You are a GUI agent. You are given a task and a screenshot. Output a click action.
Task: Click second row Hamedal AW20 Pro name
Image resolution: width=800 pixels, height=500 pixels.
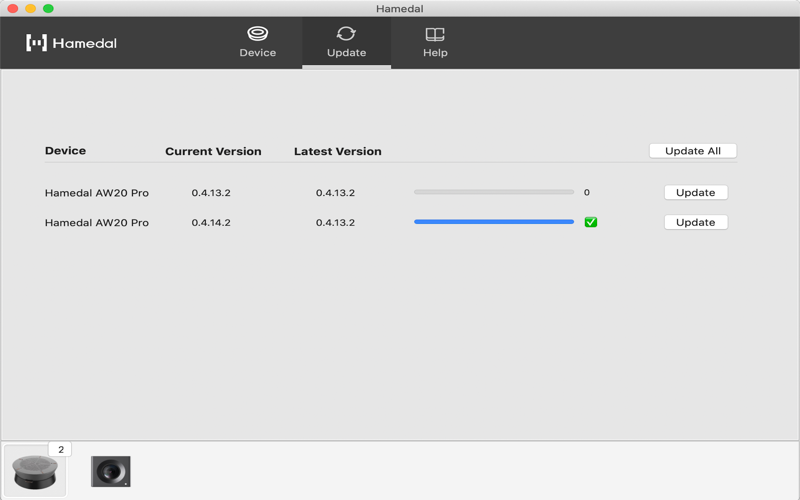click(97, 223)
